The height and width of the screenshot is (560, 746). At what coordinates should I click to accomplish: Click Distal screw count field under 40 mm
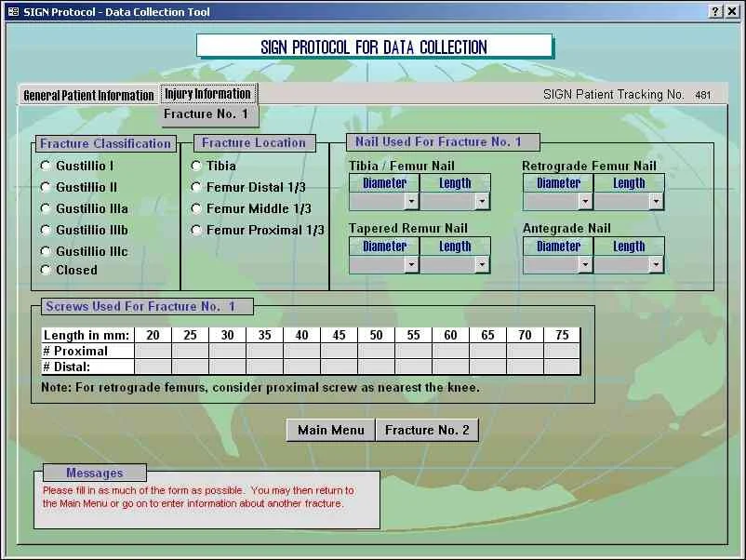click(x=301, y=367)
